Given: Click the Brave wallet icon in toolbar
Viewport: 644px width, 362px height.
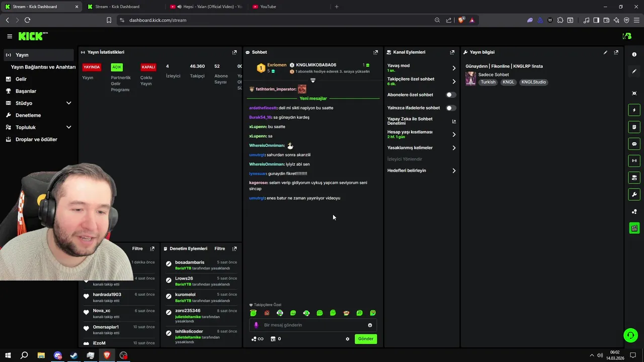Looking at the screenshot, I should 606,20.
